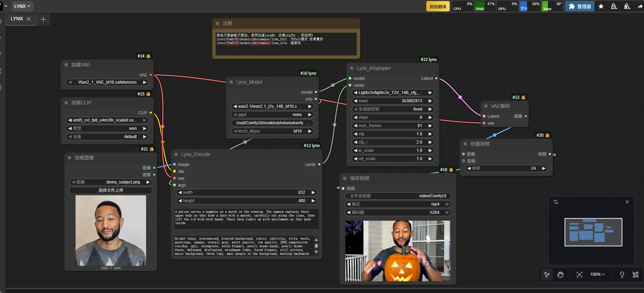Click the fox badge on node #21
Viewport: 644px width, 293px height.
tap(152, 149)
